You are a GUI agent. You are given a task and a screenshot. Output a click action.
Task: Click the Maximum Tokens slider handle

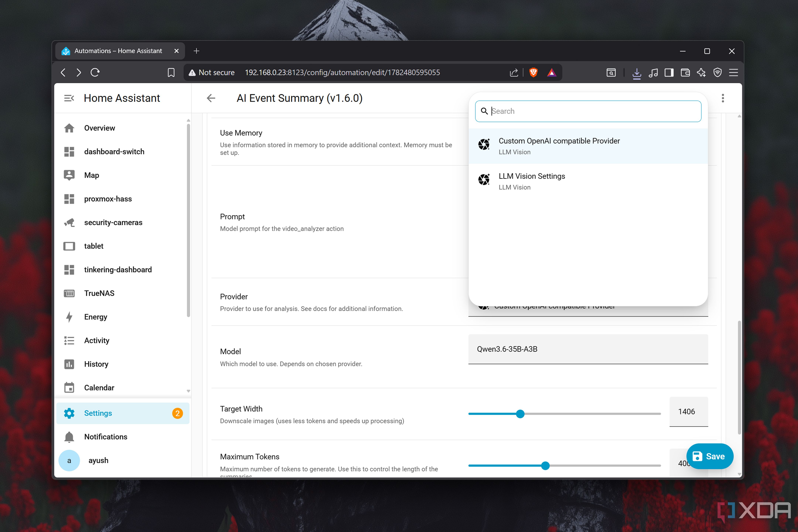coord(545,466)
